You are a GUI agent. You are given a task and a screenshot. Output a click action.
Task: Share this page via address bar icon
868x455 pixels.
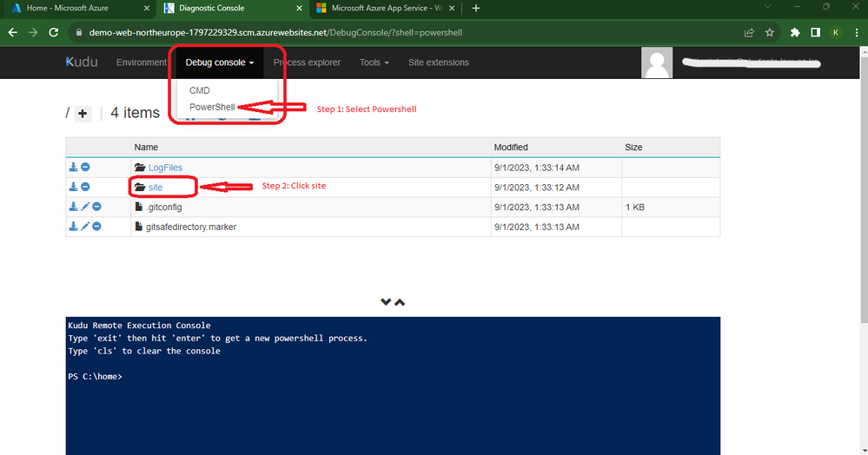pos(749,33)
